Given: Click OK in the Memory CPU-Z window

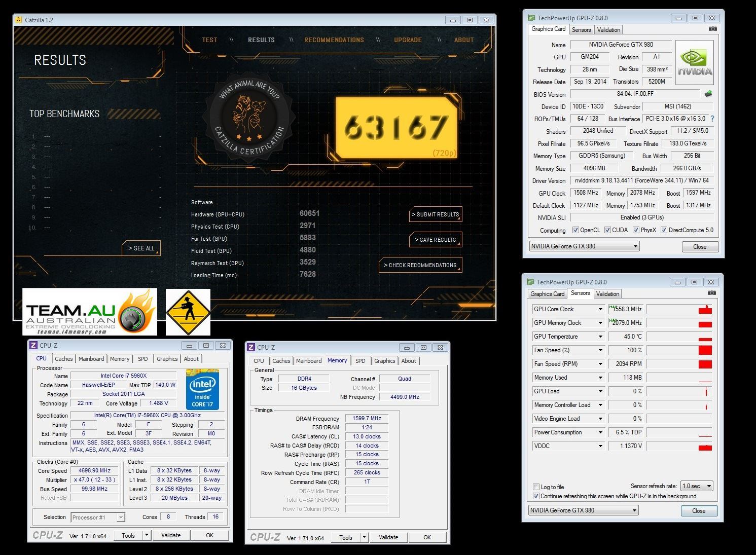Looking at the screenshot, I should (427, 537).
